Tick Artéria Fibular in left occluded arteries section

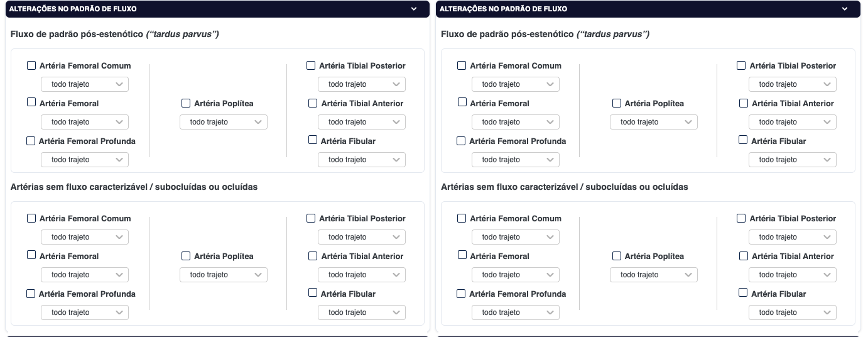313,293
